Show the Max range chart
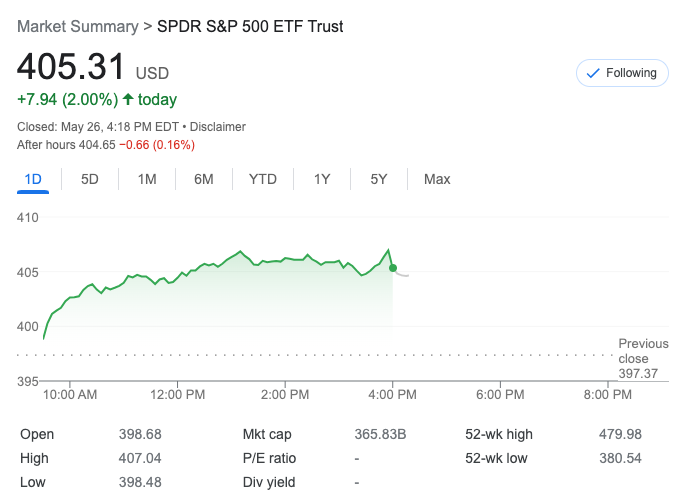Viewport: 682px width, 499px height. point(437,179)
